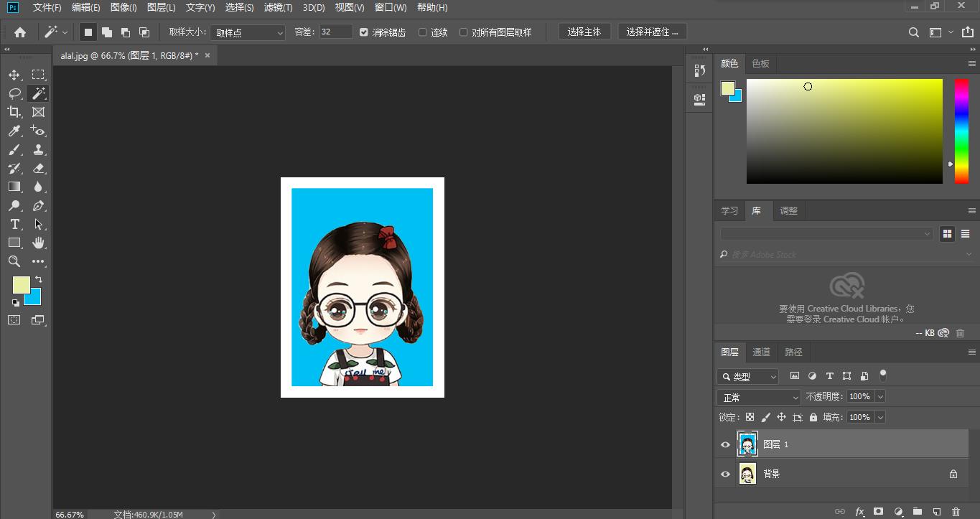Open the 滤镜(T) menu
The width and height of the screenshot is (980, 519).
coord(278,8)
